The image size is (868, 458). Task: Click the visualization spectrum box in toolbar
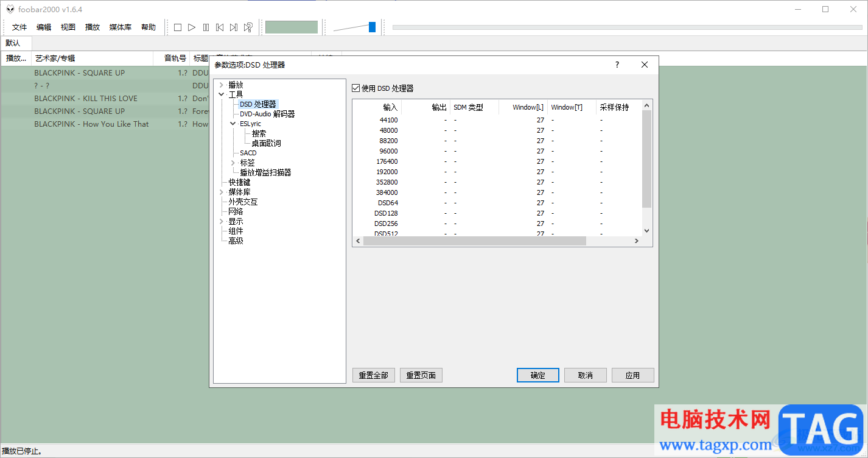(x=292, y=27)
